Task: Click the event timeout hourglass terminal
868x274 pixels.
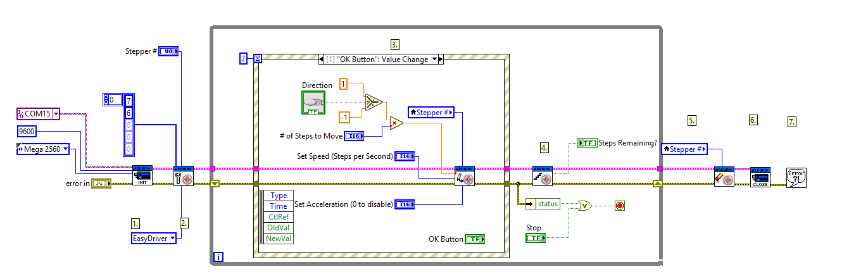Action: pos(257,58)
